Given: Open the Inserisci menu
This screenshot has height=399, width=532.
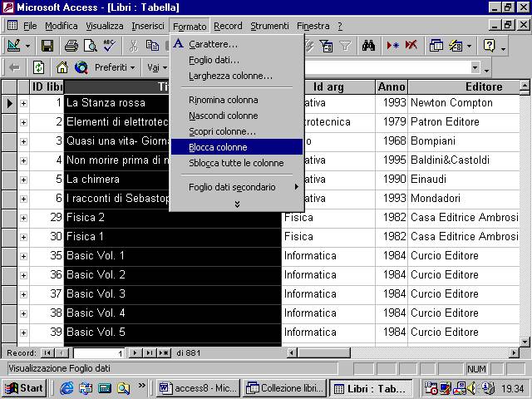Looking at the screenshot, I should [x=148, y=26].
